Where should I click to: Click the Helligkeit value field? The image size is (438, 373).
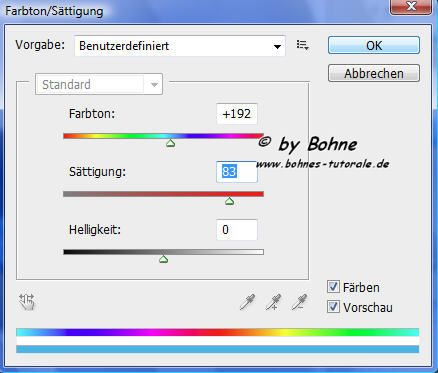click(237, 230)
